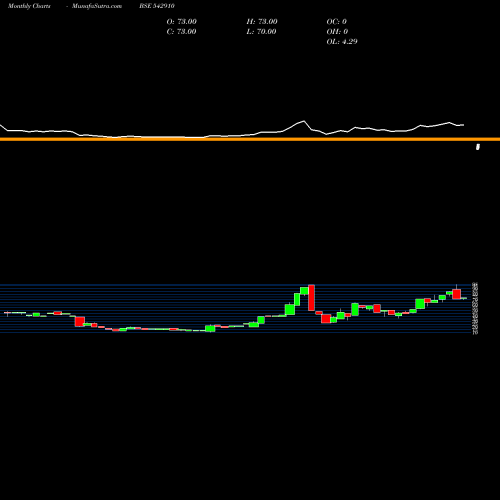Select the 'OH: 0' value
This screenshot has width=500, height=500.
[337, 32]
